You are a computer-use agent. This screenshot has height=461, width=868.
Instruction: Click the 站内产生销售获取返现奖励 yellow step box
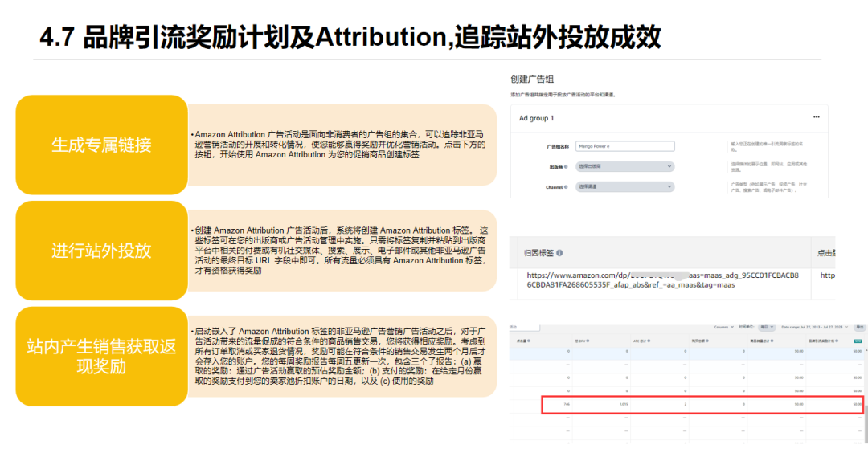pos(102,356)
